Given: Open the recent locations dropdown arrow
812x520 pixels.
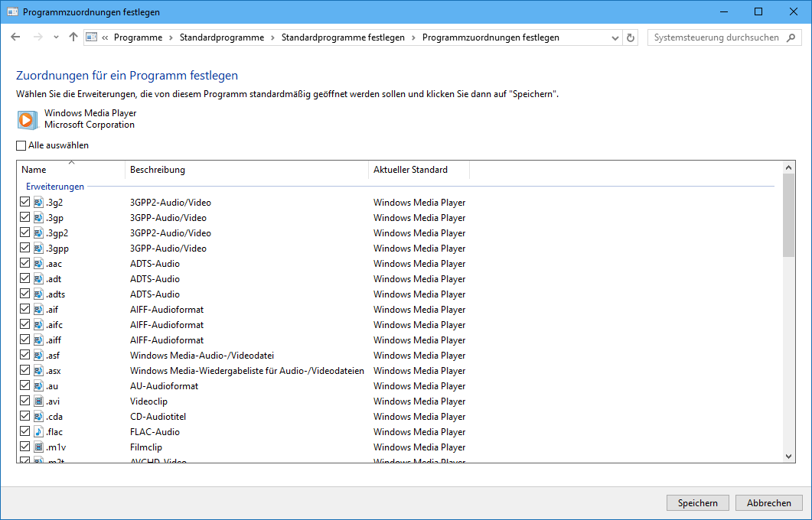Looking at the screenshot, I should [x=56, y=37].
